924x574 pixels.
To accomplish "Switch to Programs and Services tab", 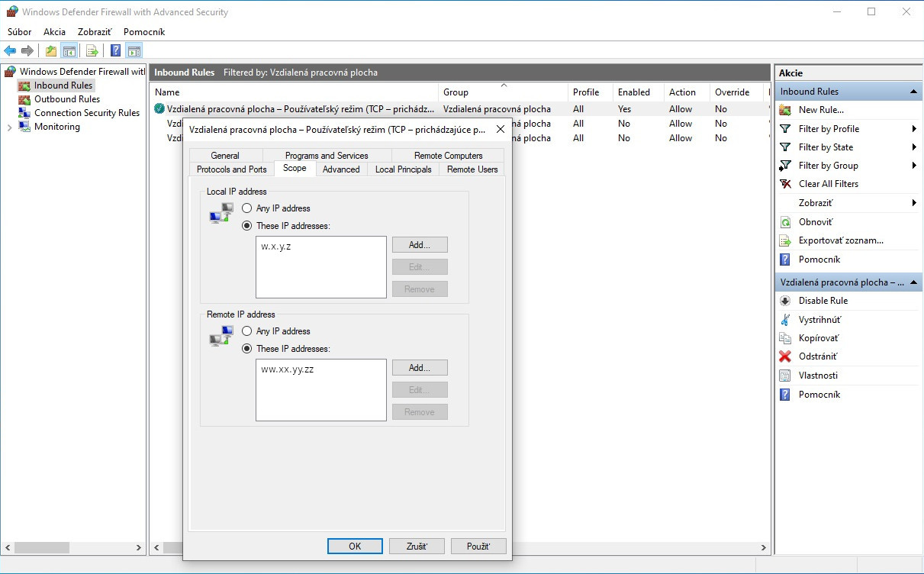I will pos(327,155).
